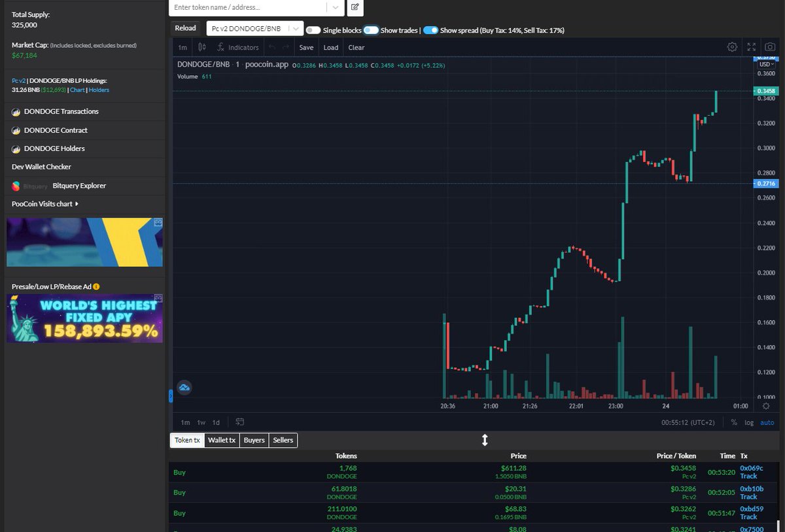Select the 1w range at chart bottom

201,422
